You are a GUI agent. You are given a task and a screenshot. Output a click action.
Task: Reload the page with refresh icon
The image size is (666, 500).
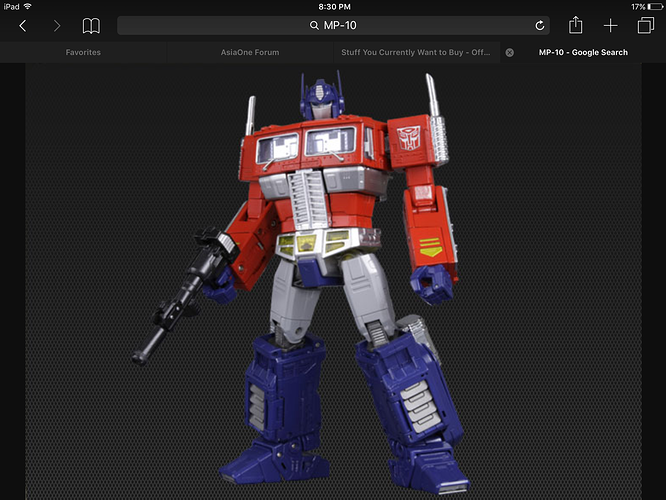pyautogui.click(x=541, y=26)
